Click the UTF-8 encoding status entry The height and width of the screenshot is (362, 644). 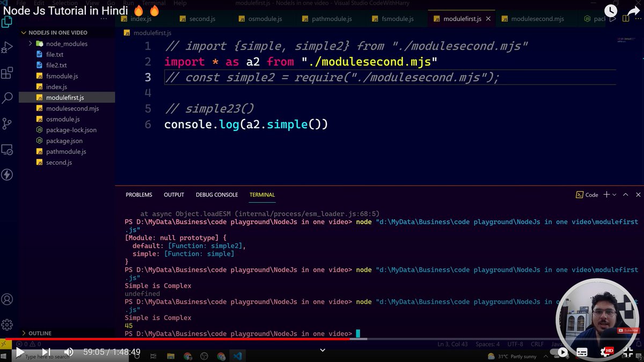coord(515,344)
